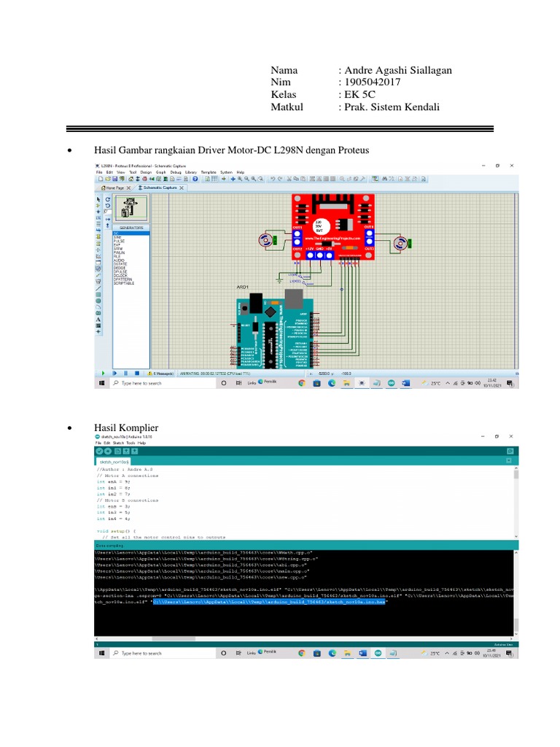Click the Arduino code editor vertical scrollbar
This screenshot has width=560, height=747.
coord(516,474)
